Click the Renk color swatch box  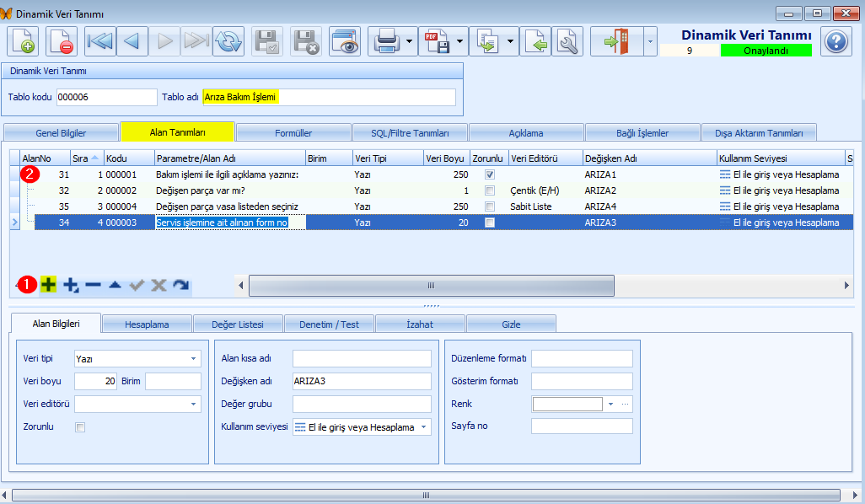(x=567, y=405)
